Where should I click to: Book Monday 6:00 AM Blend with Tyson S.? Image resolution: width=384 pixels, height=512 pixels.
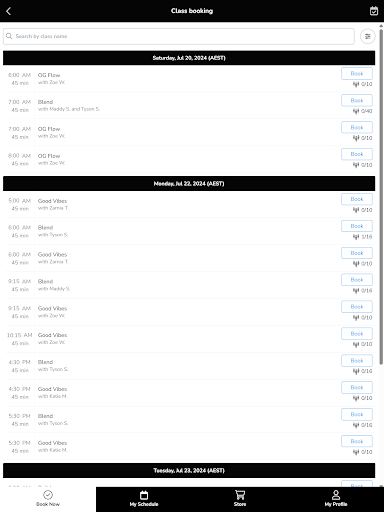point(357,226)
